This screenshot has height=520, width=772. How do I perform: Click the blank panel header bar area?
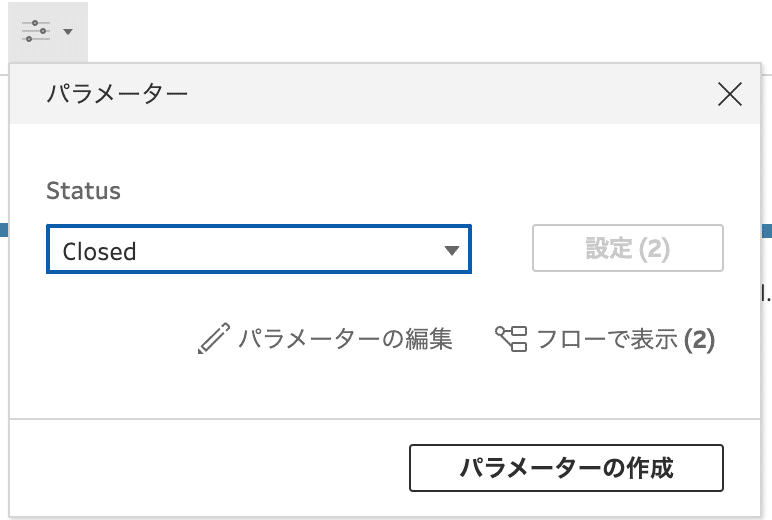point(443,94)
